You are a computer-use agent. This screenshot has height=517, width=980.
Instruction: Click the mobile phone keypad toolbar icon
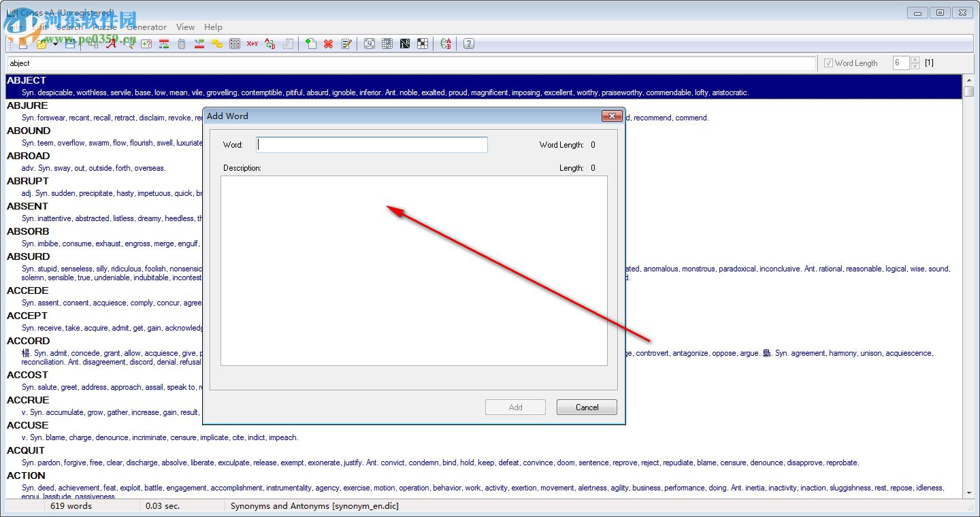(x=182, y=44)
